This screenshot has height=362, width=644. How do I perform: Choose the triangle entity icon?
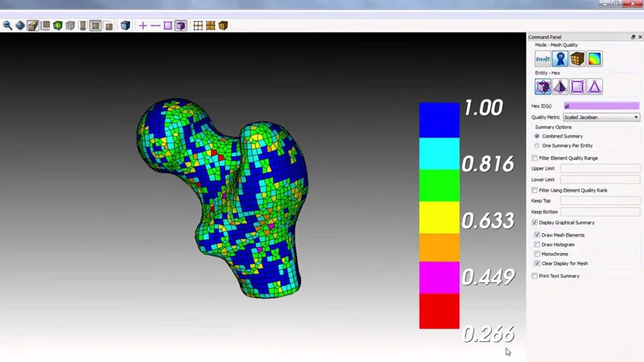[594, 87]
